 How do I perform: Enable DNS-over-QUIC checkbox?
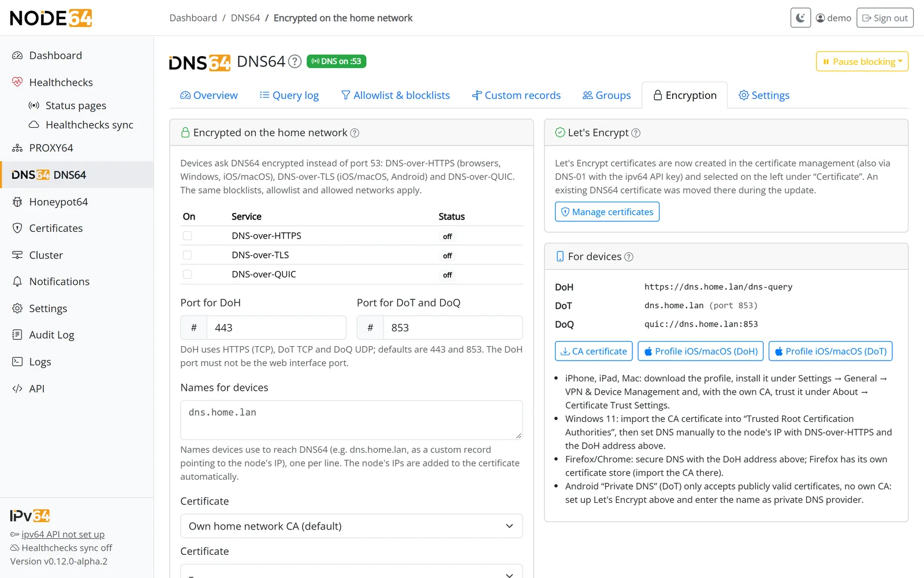click(187, 274)
